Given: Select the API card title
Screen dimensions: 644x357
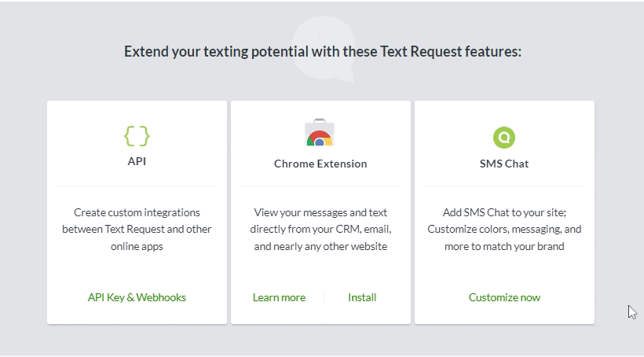Looking at the screenshot, I should [137, 161].
